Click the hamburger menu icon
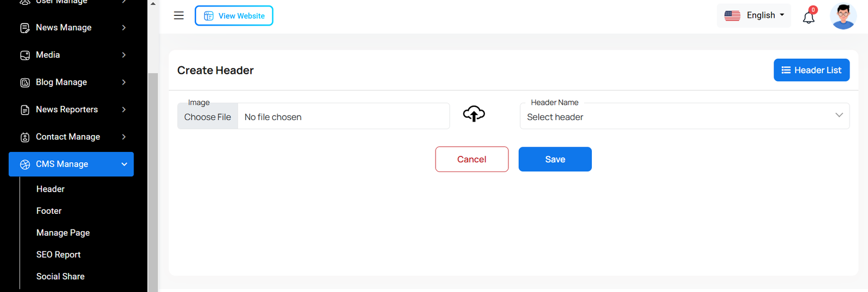 point(178,16)
